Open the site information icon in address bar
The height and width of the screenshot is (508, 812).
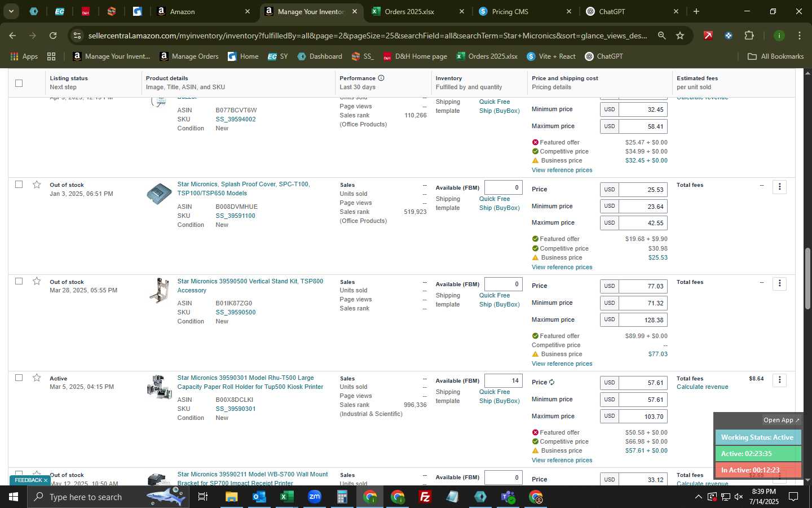(77, 36)
